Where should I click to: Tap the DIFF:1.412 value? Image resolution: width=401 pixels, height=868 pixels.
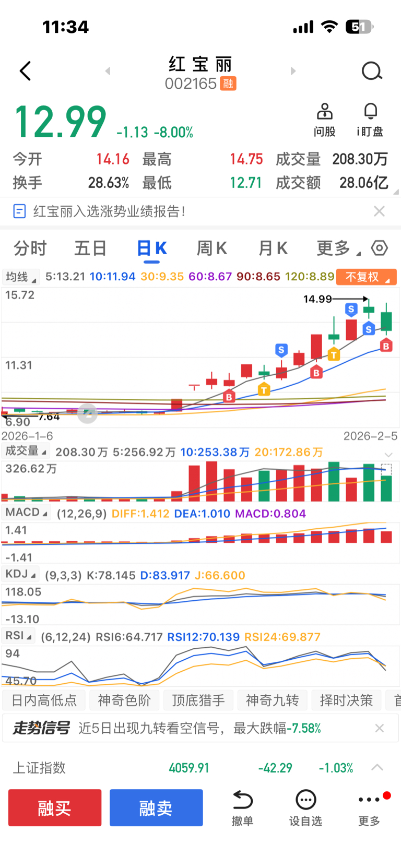click(140, 514)
